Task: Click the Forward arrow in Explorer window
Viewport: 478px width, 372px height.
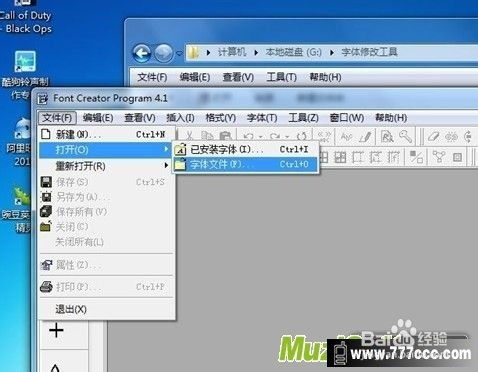Action: click(164, 53)
